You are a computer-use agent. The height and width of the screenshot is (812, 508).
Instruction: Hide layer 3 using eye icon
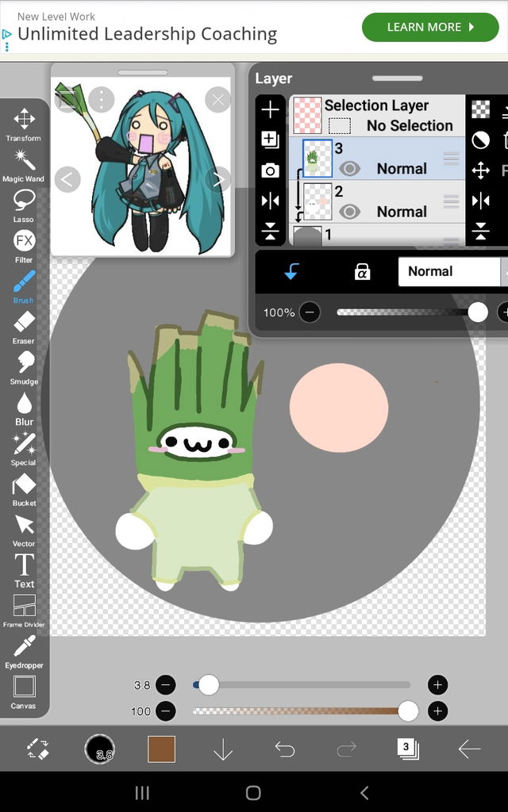pyautogui.click(x=349, y=169)
